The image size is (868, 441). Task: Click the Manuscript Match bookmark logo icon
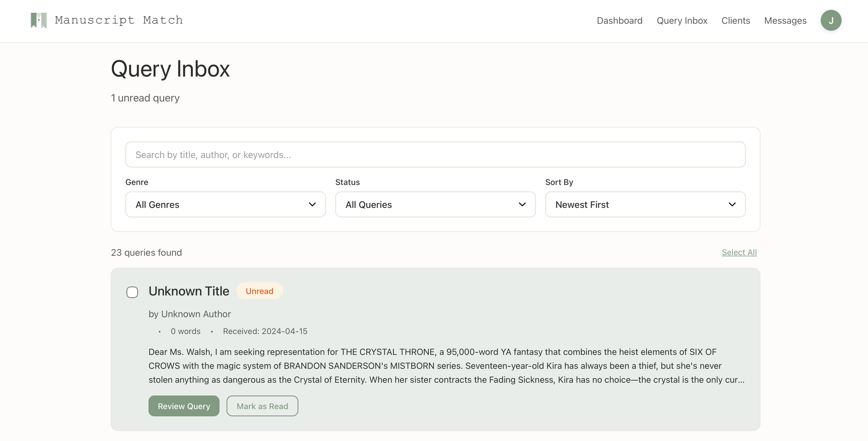coord(39,20)
